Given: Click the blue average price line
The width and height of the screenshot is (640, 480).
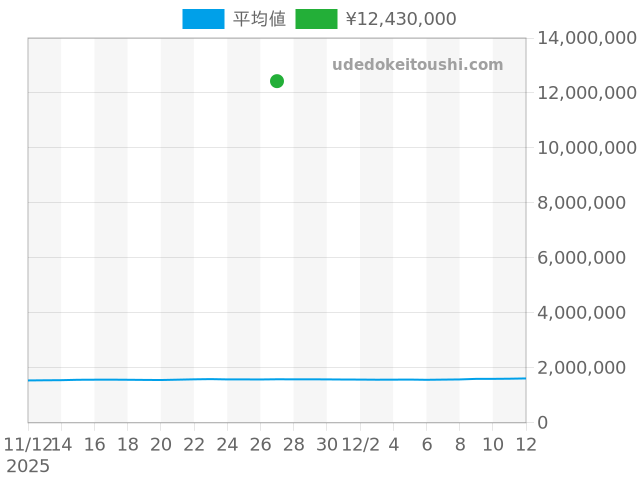Looking at the screenshot, I should click(277, 379).
